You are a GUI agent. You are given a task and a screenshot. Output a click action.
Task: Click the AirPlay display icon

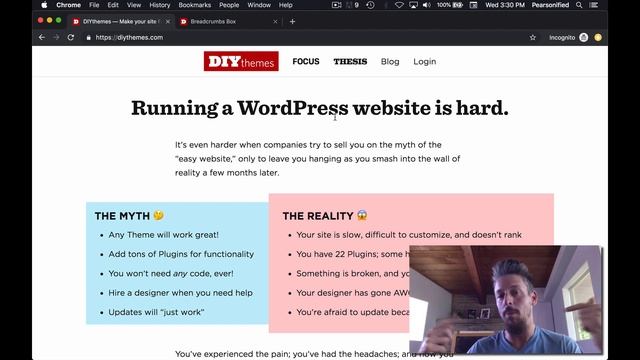click(x=413, y=5)
